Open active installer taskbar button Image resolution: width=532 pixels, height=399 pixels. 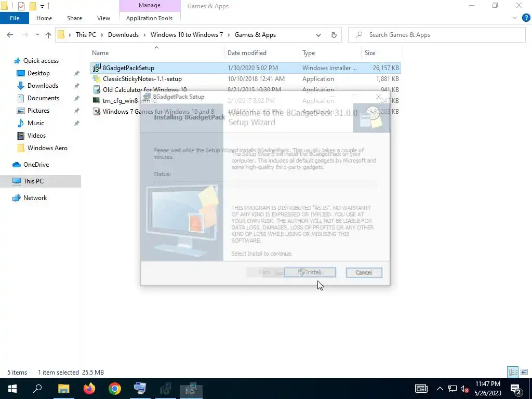[x=191, y=389]
